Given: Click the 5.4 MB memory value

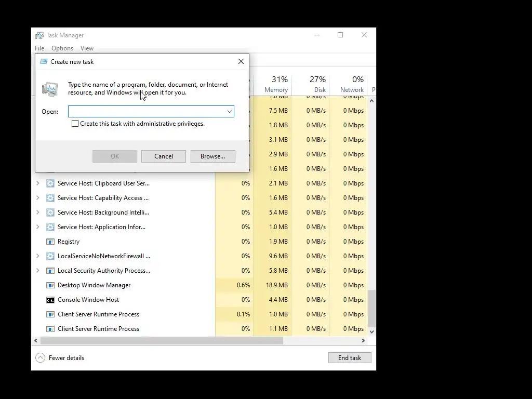Looking at the screenshot, I should (278, 212).
